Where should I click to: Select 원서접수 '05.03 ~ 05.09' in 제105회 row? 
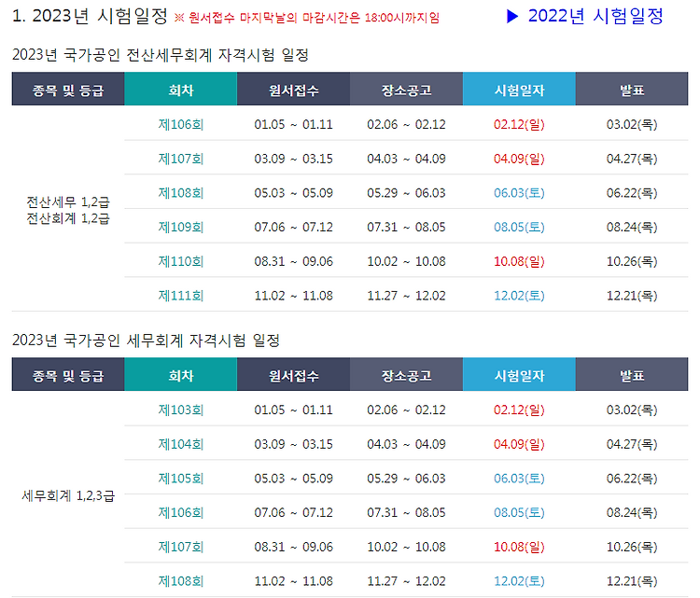(293, 479)
